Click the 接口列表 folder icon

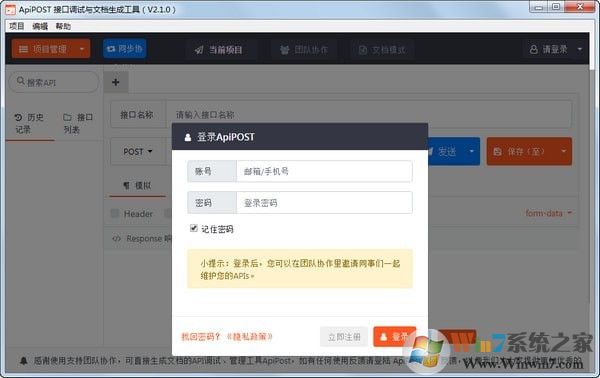(67, 117)
